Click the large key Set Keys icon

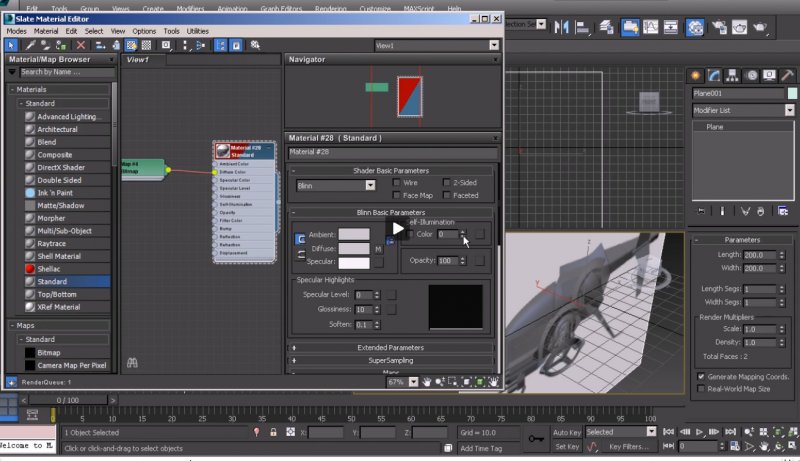(536, 439)
